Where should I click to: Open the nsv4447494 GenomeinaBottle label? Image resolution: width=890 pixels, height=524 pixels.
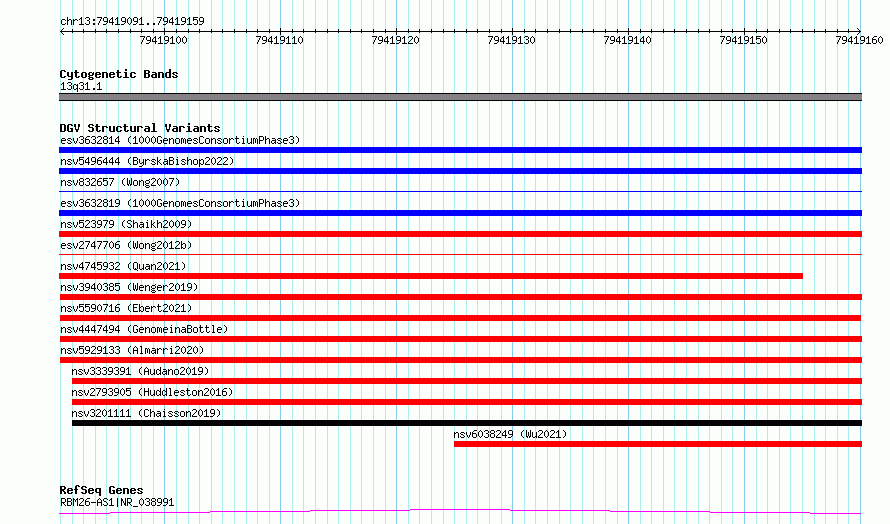pyautogui.click(x=144, y=329)
